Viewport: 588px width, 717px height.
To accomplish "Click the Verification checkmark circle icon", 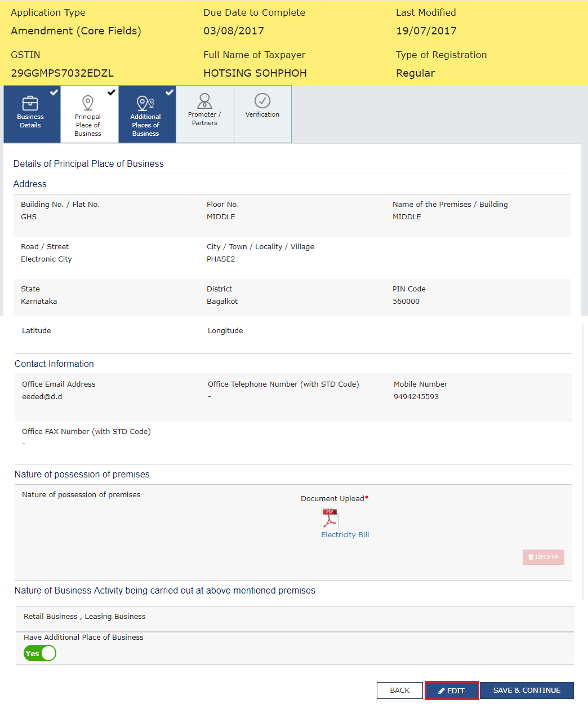I will 262,101.
